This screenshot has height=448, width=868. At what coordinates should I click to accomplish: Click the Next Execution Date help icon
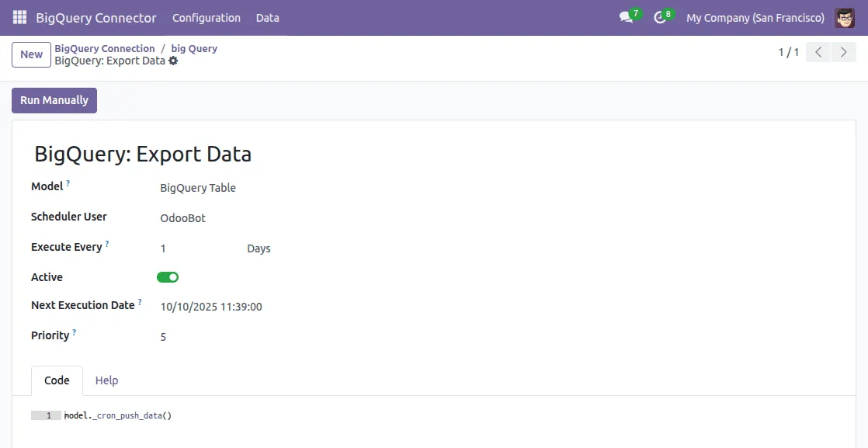pyautogui.click(x=140, y=302)
